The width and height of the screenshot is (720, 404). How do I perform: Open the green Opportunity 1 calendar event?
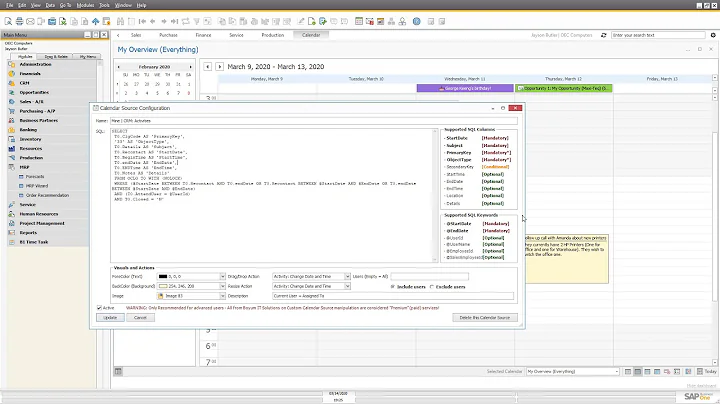click(x=564, y=88)
